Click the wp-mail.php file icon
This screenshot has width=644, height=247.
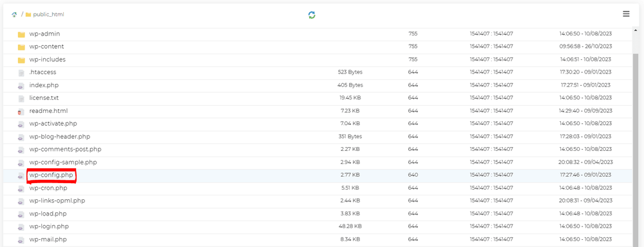[x=21, y=240]
